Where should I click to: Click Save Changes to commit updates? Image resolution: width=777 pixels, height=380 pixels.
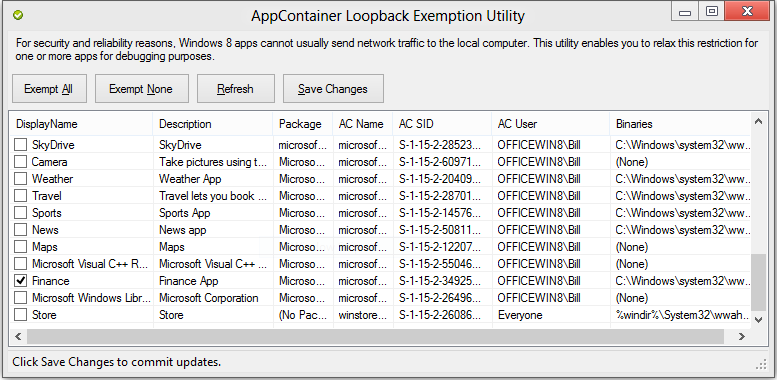333,89
